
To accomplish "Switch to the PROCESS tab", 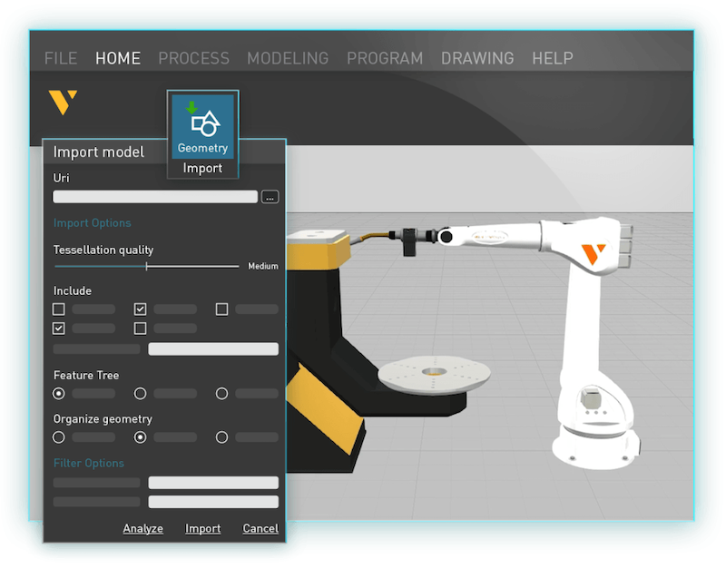I will (193, 58).
